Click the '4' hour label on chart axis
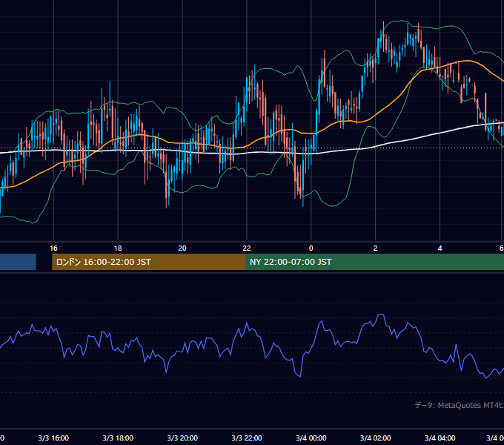Viewport: 504px width, 445px height. 440,248
